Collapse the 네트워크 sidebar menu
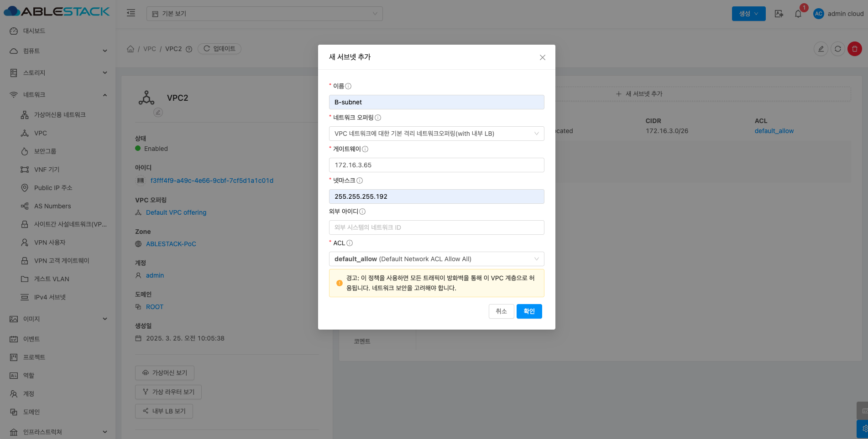 [x=58, y=95]
